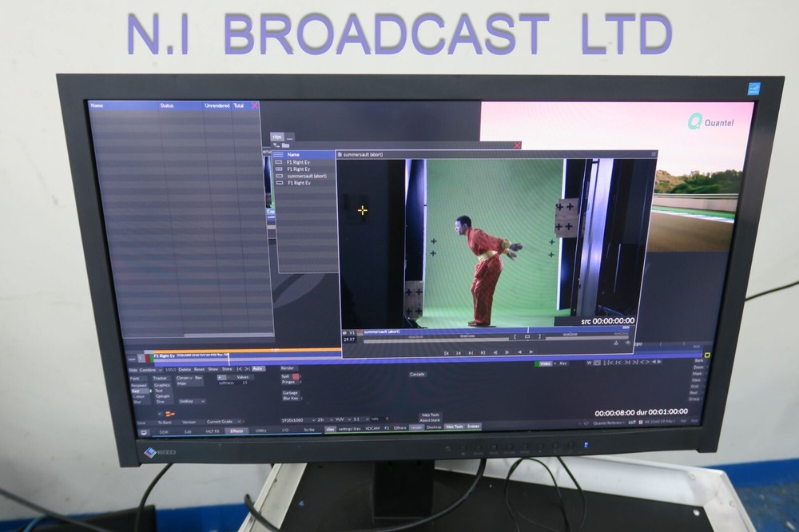Click the softness value 15 field
Viewport: 799px width, 532px height.
(244, 383)
